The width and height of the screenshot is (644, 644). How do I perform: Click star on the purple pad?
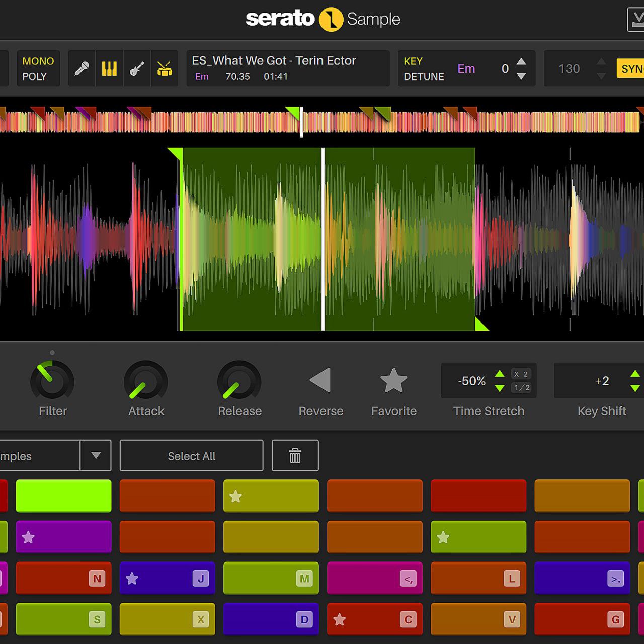[x=28, y=537]
